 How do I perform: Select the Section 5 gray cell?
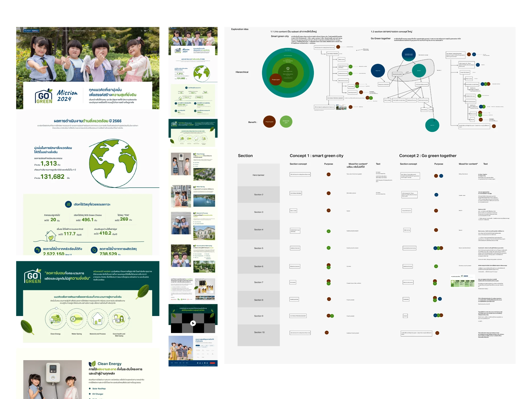tap(259, 248)
